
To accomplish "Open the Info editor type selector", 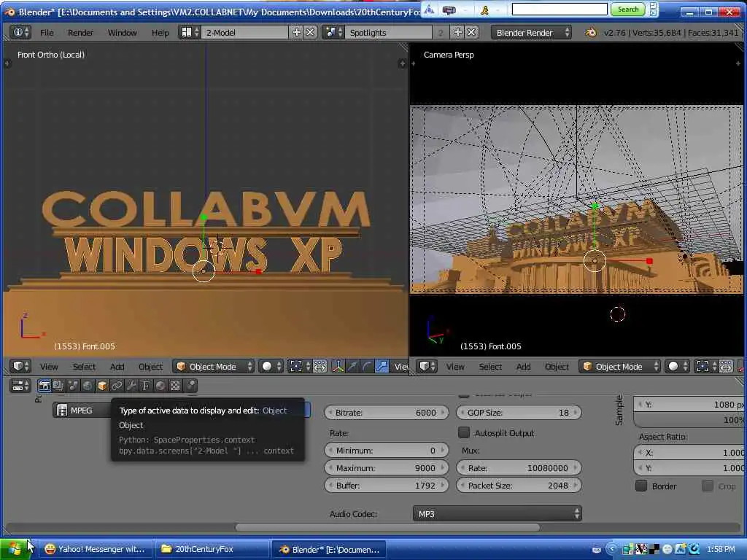I will point(20,32).
